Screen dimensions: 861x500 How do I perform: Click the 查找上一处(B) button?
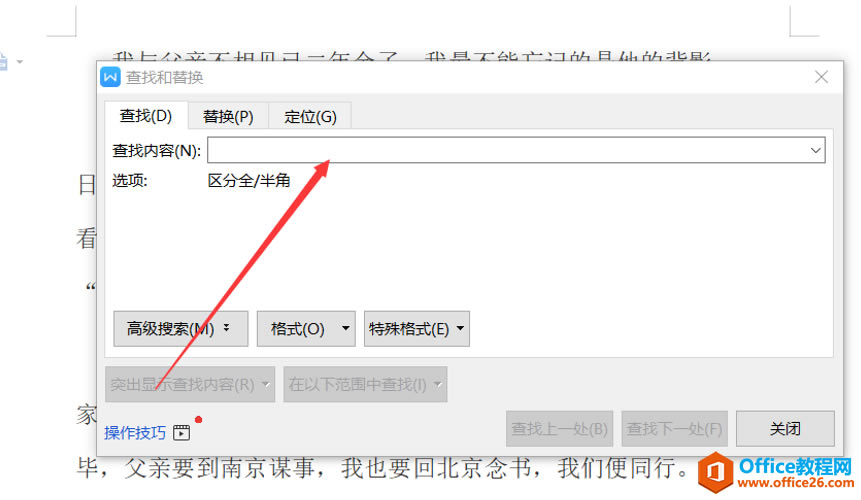click(x=560, y=429)
